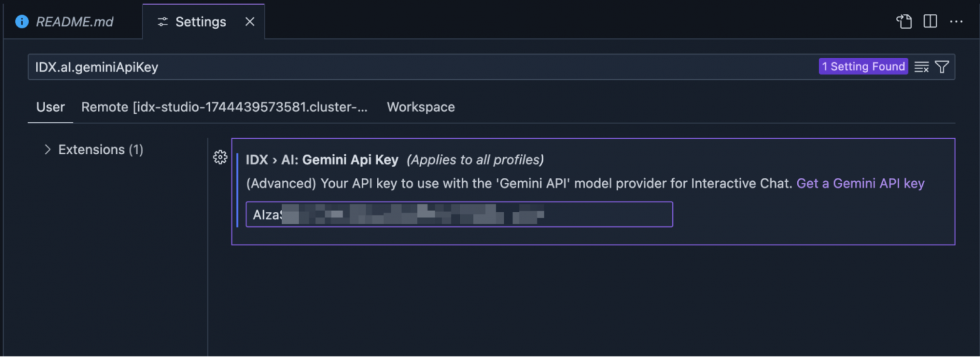Click the 1 Setting Found badge
The width and height of the screenshot is (980, 357).
point(863,67)
